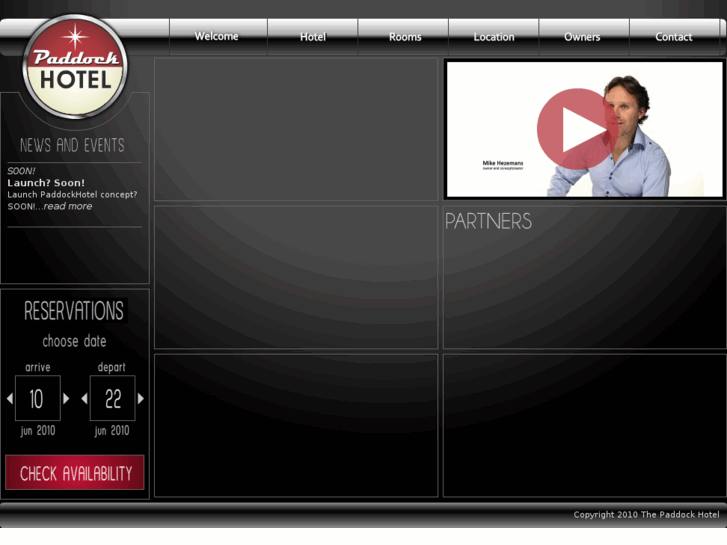Image resolution: width=727 pixels, height=545 pixels.
Task: Open the Owners page
Action: 582,37
